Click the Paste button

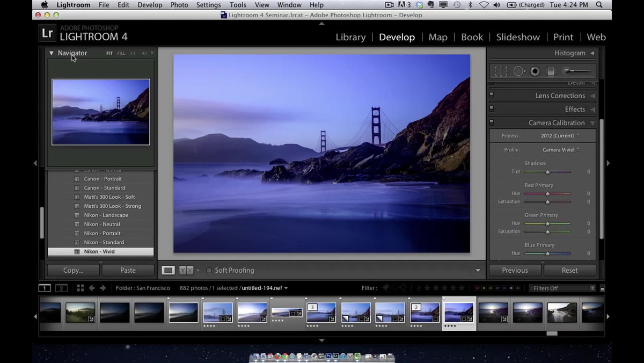(x=128, y=270)
